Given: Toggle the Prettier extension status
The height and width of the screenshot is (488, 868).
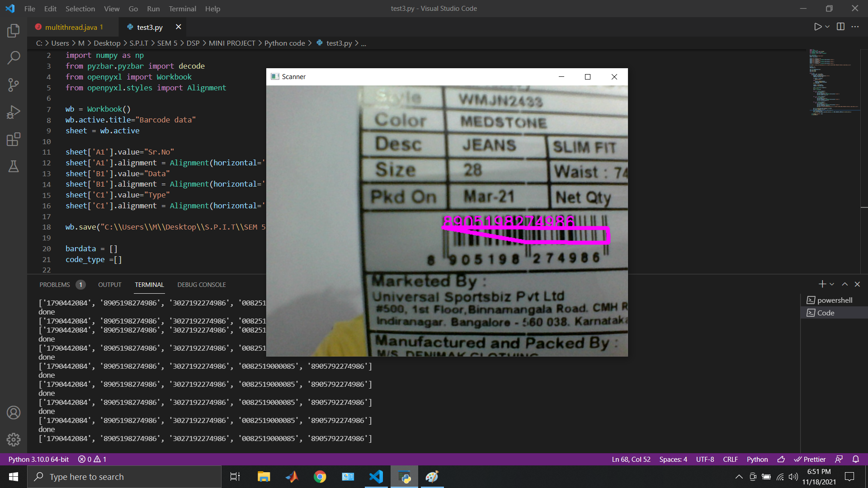Looking at the screenshot, I should [810, 459].
